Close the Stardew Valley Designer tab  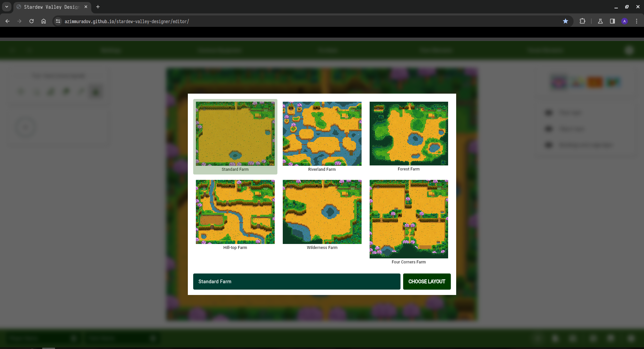86,7
